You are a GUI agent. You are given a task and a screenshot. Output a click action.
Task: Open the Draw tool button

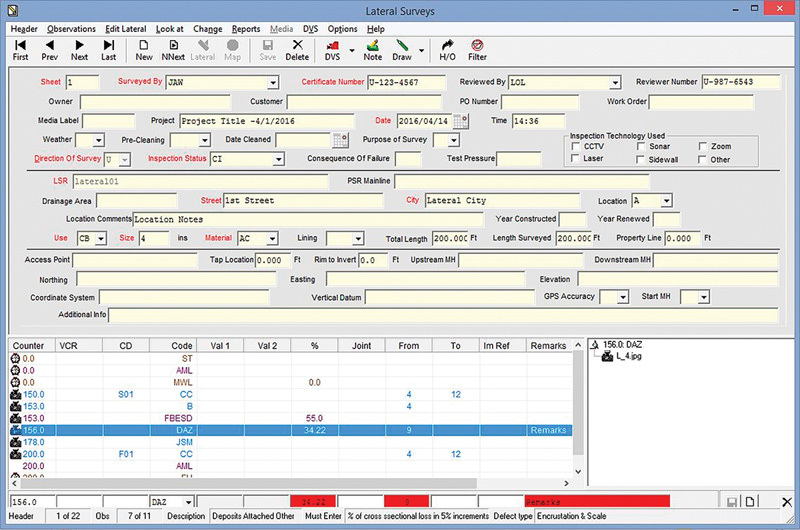point(402,50)
